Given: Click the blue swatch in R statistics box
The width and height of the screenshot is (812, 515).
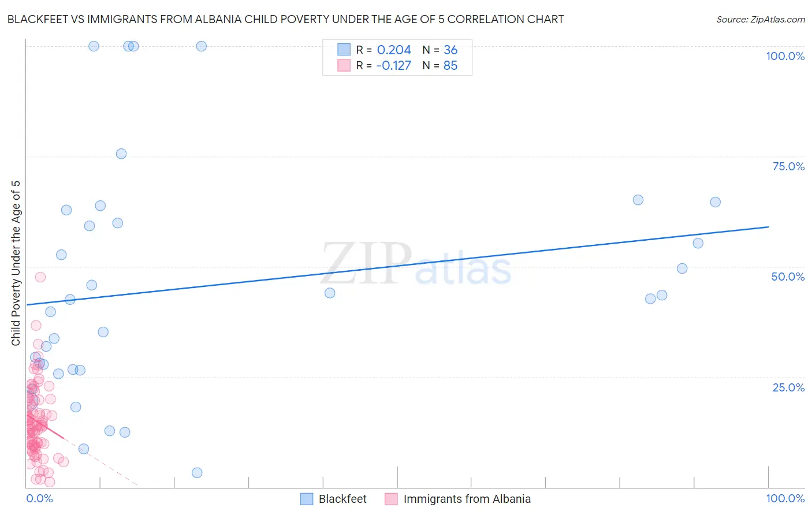Looking at the screenshot, I should (344, 50).
